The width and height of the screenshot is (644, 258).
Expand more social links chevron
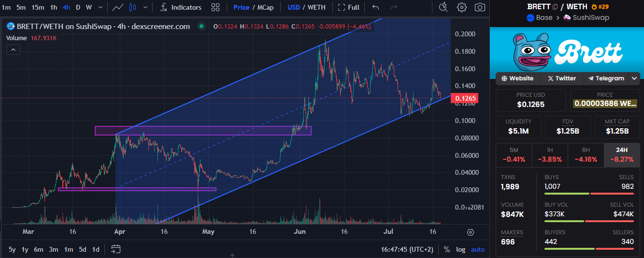click(x=634, y=78)
